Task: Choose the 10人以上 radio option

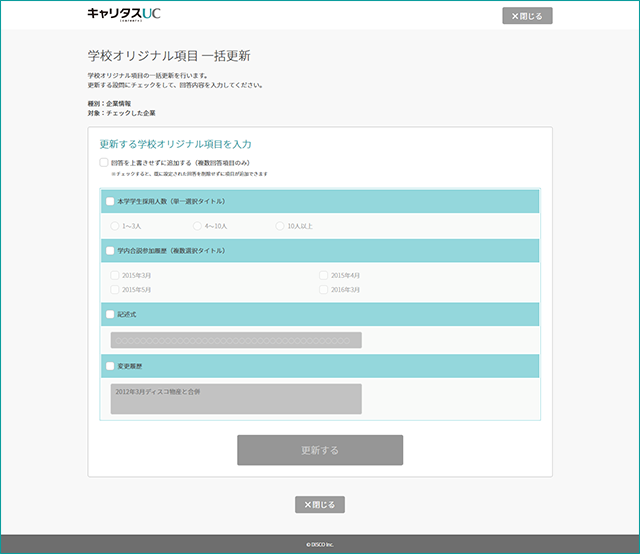Action: click(280, 226)
